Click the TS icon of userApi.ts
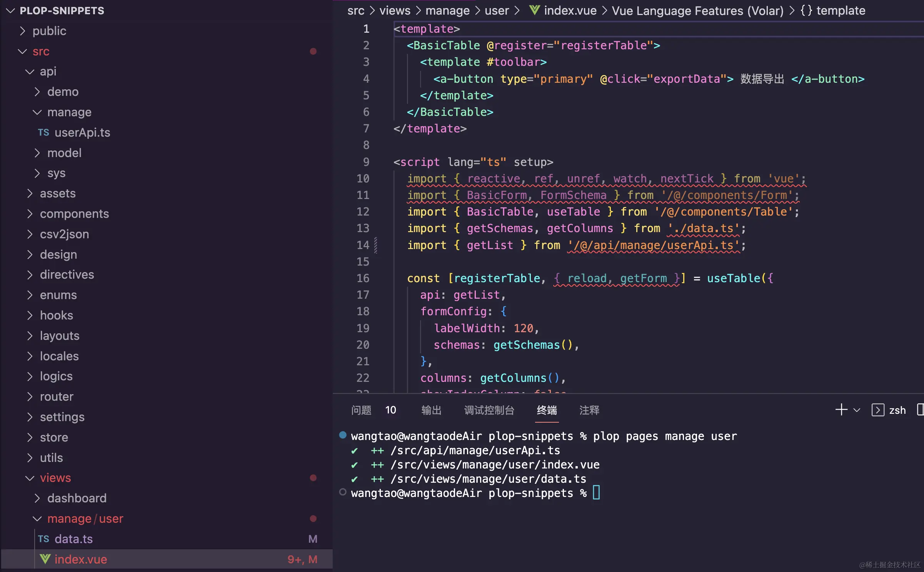Image resolution: width=924 pixels, height=572 pixels. pyautogui.click(x=43, y=133)
